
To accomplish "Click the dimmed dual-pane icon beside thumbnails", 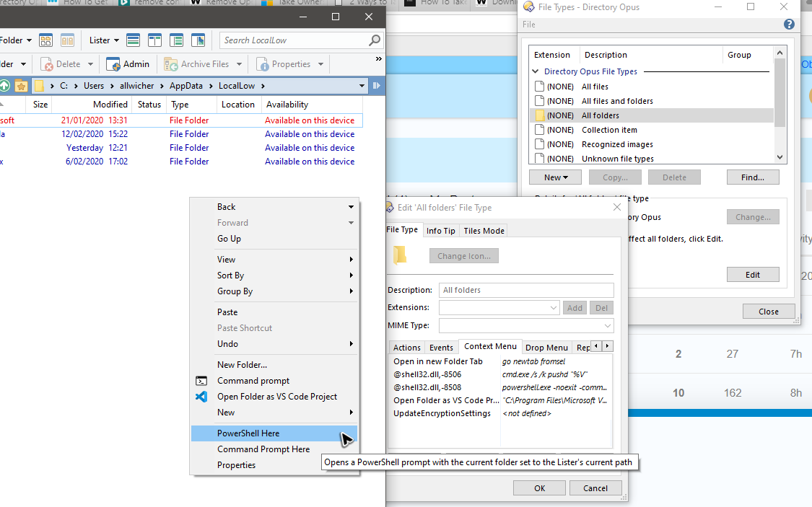I will [67, 40].
